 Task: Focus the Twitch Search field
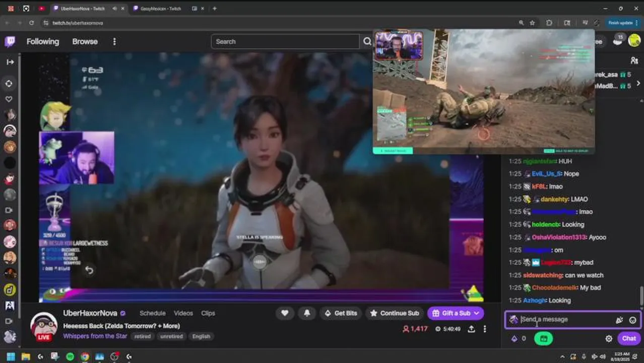point(285,41)
